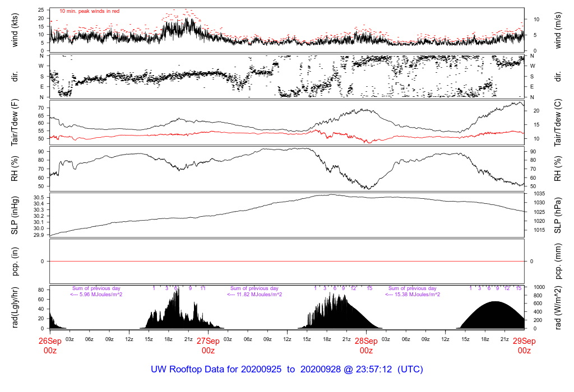Click the "30.5" inHg pressure tick
The width and height of the screenshot is (574, 392).
[39, 198]
